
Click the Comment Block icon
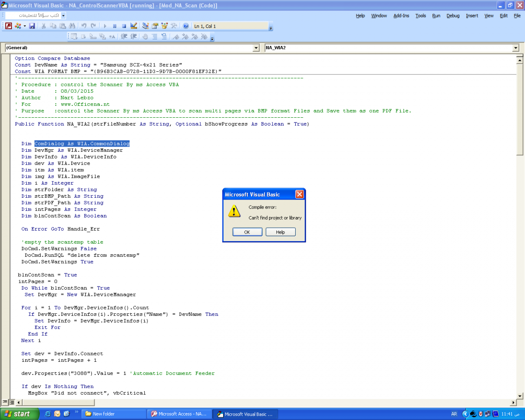154,37
